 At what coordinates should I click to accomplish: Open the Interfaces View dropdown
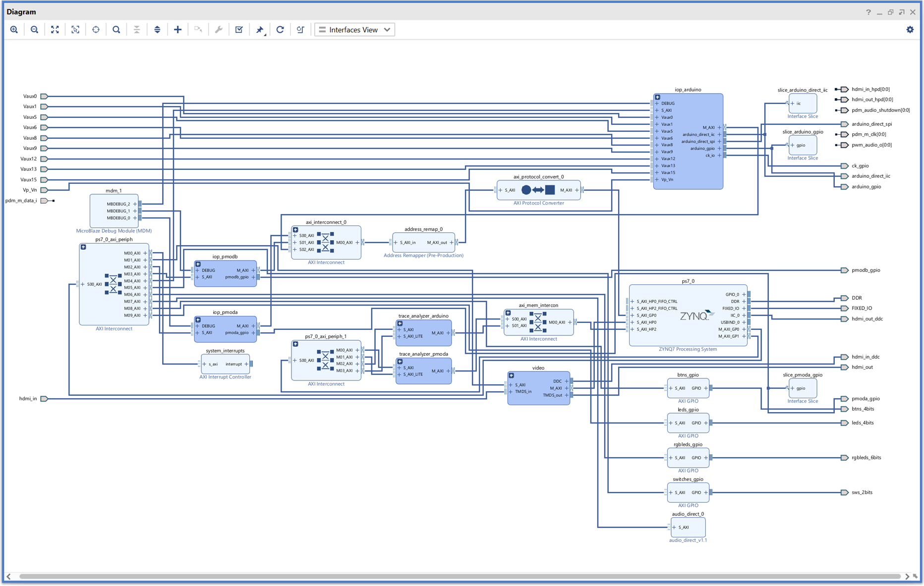(x=354, y=30)
